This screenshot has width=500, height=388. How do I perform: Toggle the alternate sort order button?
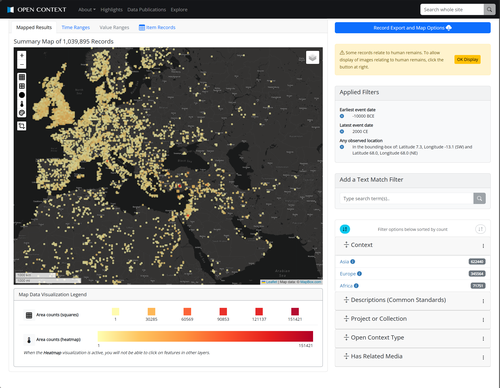pyautogui.click(x=480, y=229)
